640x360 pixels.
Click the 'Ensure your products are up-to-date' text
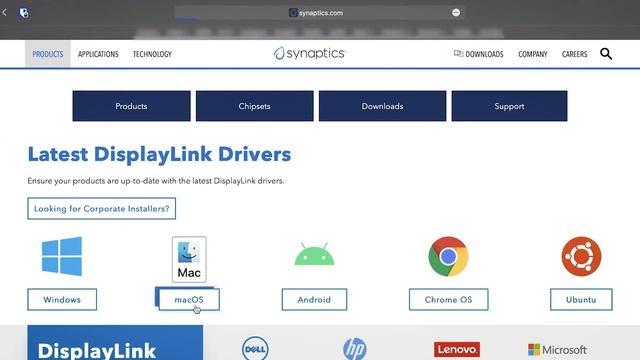tap(156, 181)
